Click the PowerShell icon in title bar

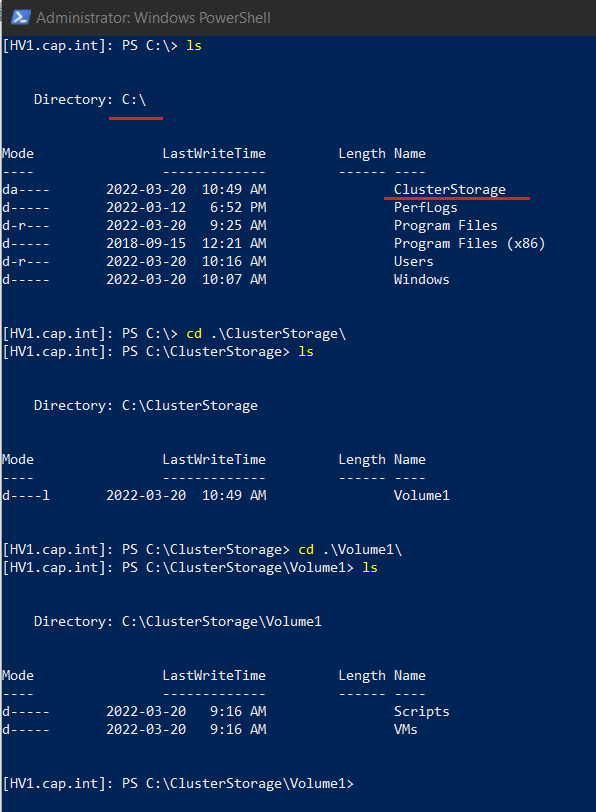(20, 17)
